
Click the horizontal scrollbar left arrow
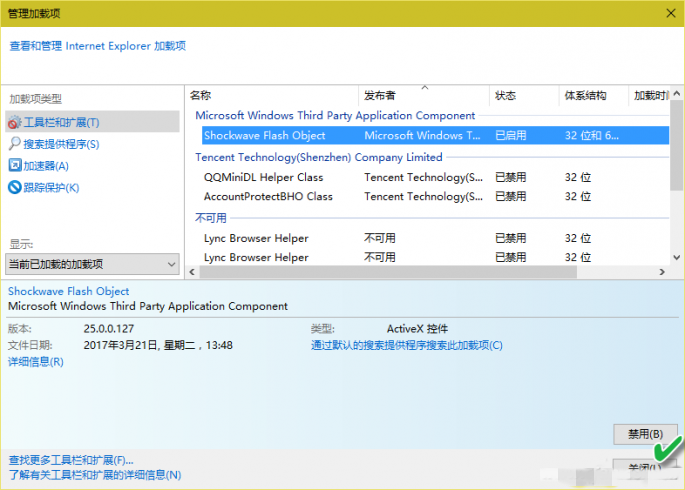(x=192, y=272)
